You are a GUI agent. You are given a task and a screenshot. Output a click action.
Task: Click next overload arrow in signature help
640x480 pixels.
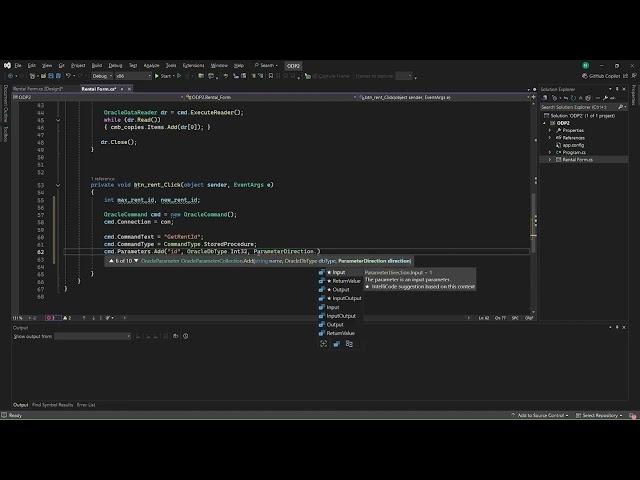click(136, 261)
